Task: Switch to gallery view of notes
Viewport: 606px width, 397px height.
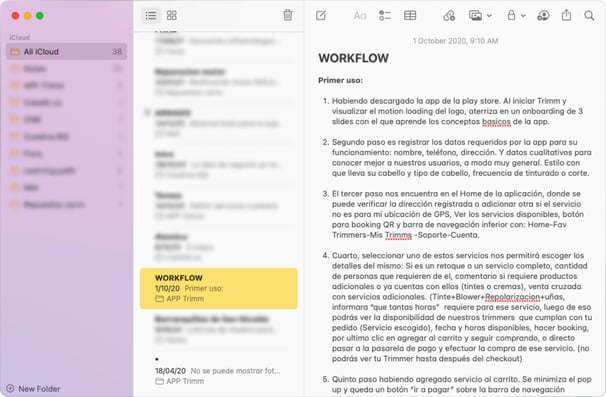Action: (172, 15)
